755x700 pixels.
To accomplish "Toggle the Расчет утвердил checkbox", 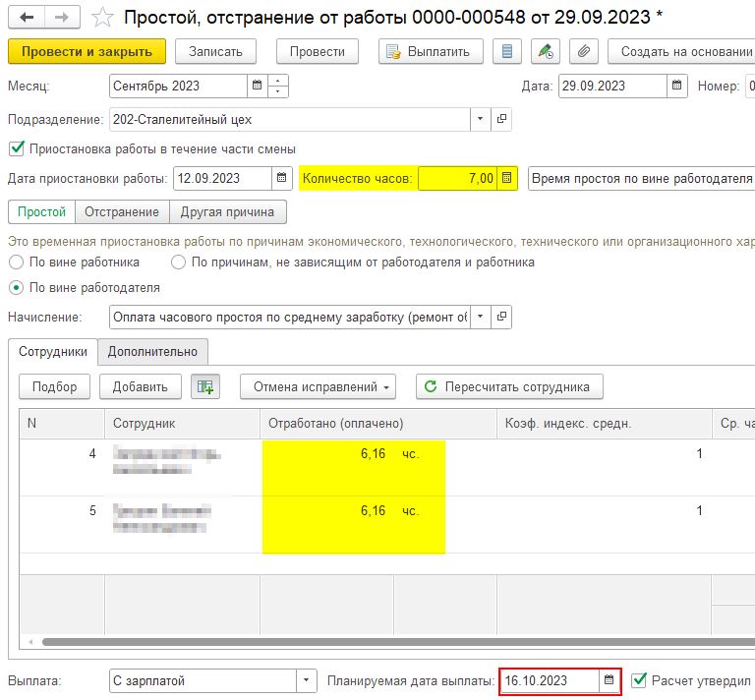I will (x=639, y=679).
